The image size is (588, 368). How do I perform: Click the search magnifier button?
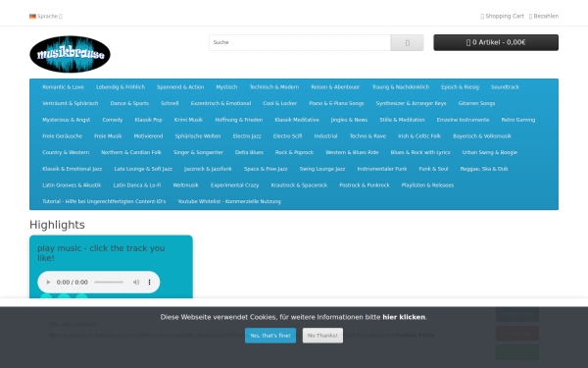click(408, 42)
